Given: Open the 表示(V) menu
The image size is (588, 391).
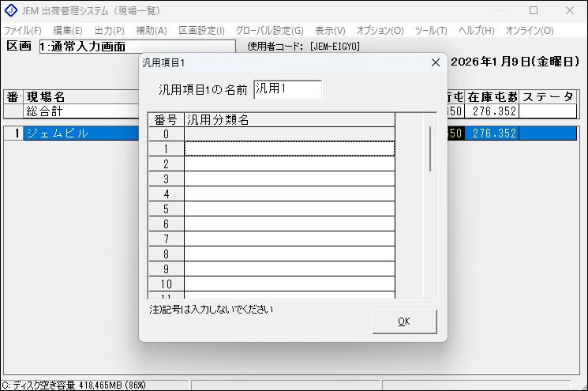Looking at the screenshot, I should (x=330, y=30).
